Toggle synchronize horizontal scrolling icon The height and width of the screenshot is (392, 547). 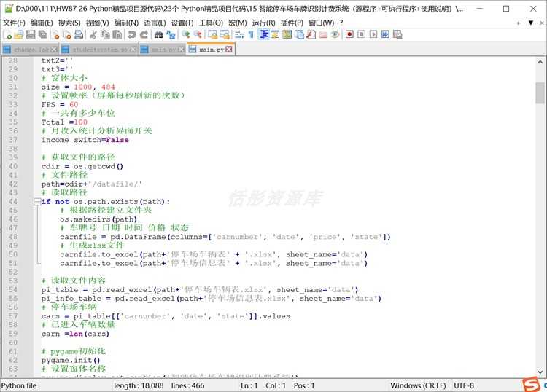tap(225, 34)
